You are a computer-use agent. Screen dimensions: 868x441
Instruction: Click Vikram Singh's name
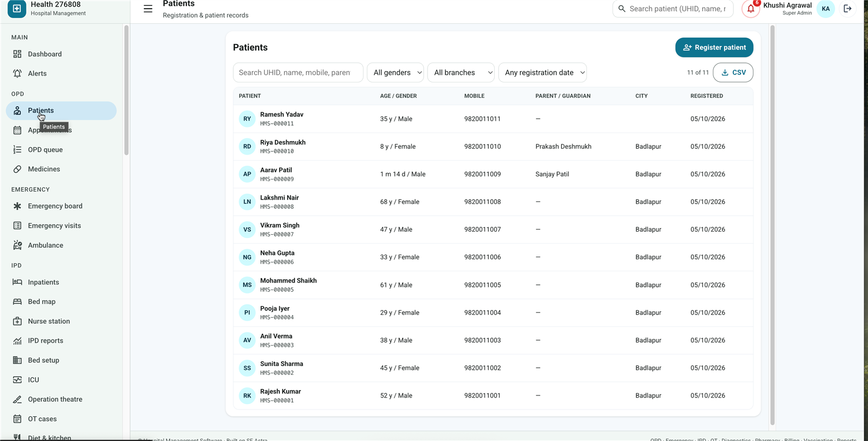point(279,225)
